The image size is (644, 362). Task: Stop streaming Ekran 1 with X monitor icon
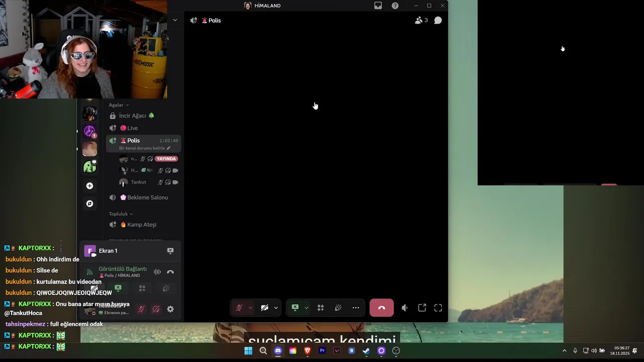[170, 251]
